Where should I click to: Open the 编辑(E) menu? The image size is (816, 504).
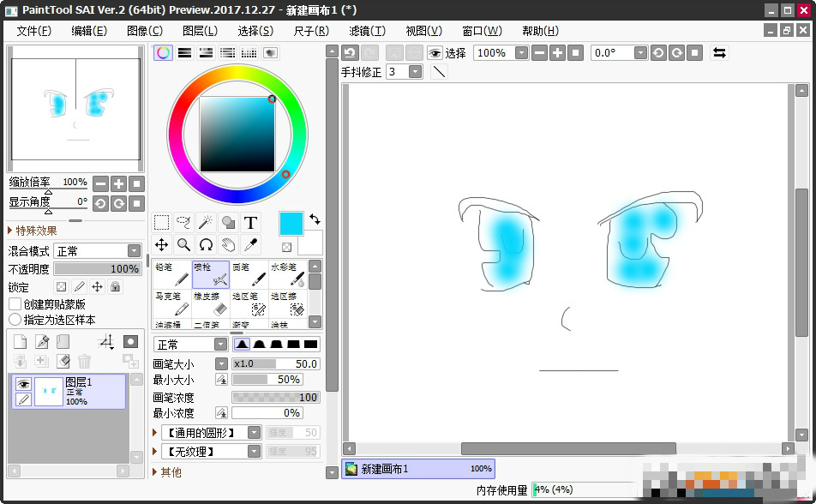click(89, 31)
